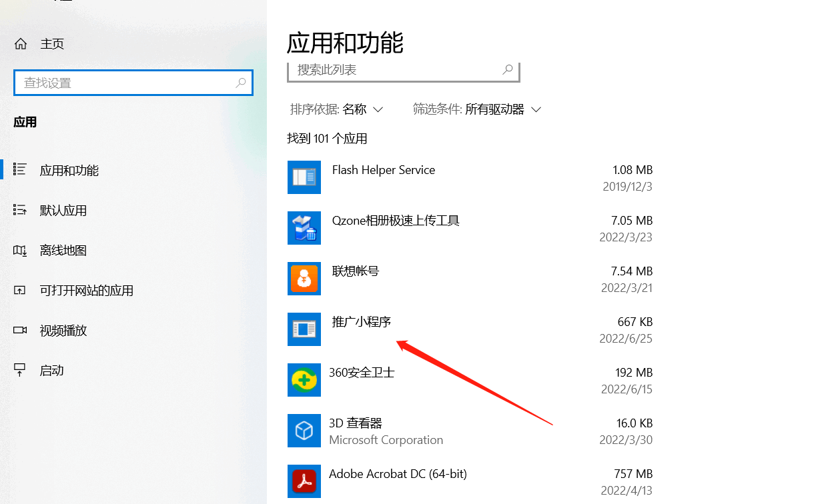This screenshot has width=818, height=504.
Task: Click the 7.54 MB size value
Action: click(x=633, y=271)
